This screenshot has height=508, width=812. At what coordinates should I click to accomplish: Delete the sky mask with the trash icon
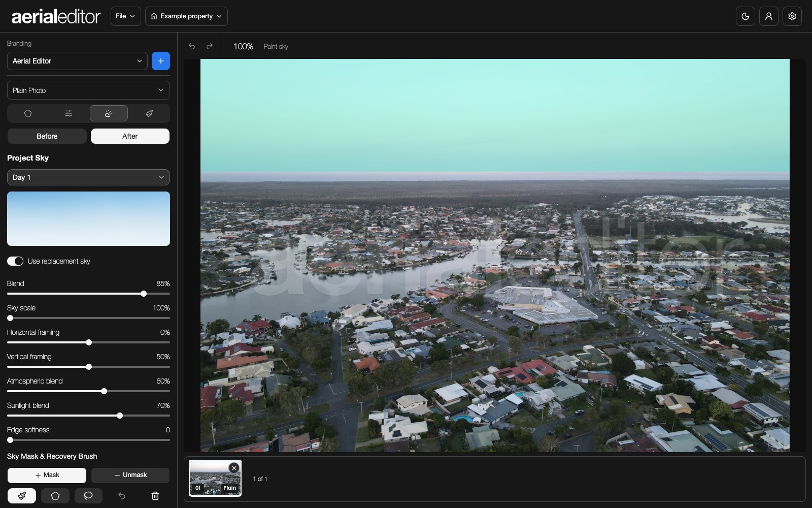[155, 496]
